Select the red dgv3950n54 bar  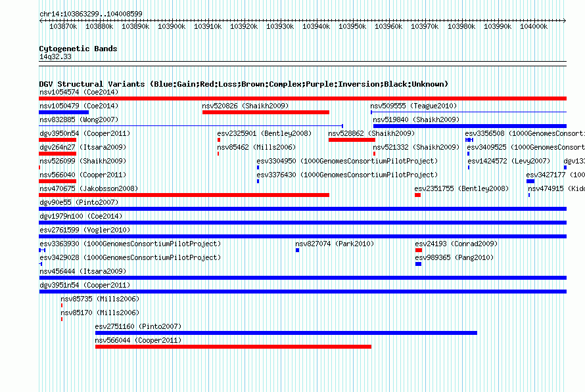tap(57, 140)
